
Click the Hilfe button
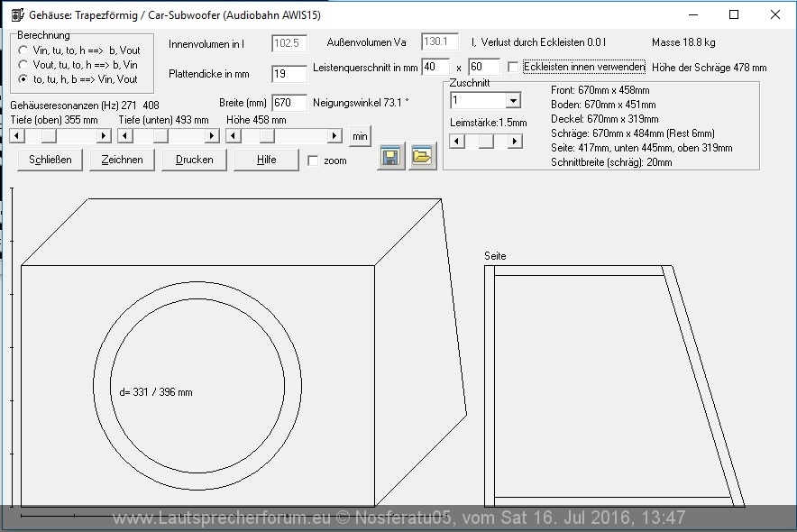click(x=266, y=160)
